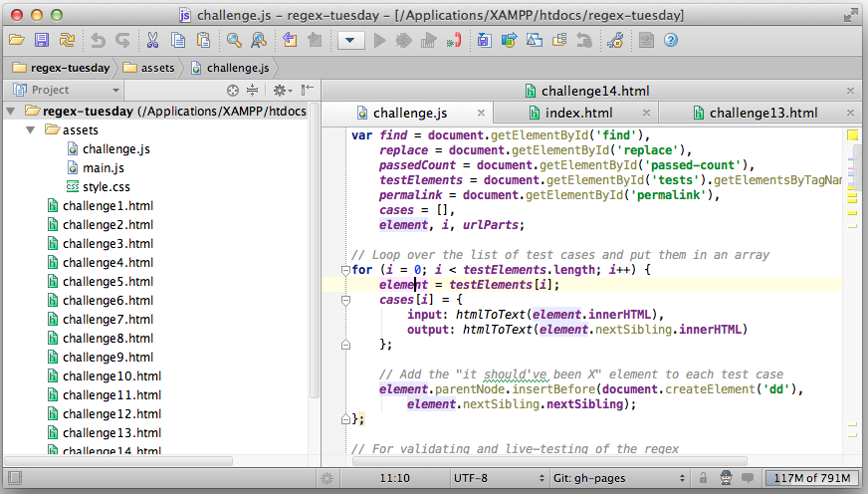The height and width of the screenshot is (494, 868).
Task: Open the Project panel gear menu
Action: [282, 91]
